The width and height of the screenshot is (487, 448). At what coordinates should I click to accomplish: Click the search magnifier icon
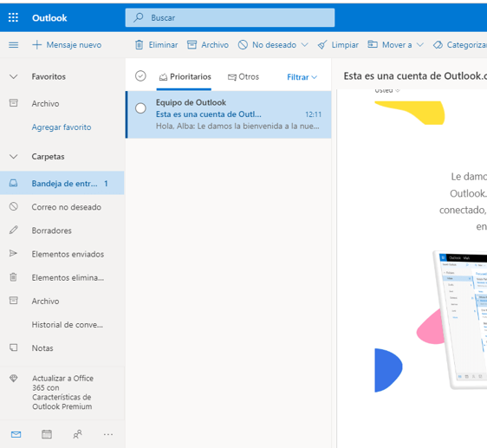tap(138, 17)
